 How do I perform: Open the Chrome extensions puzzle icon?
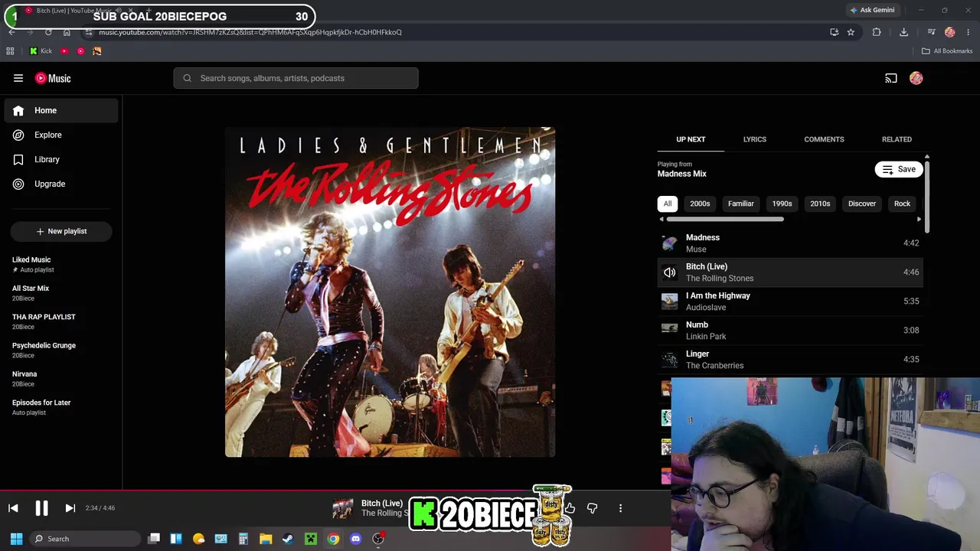pos(877,32)
